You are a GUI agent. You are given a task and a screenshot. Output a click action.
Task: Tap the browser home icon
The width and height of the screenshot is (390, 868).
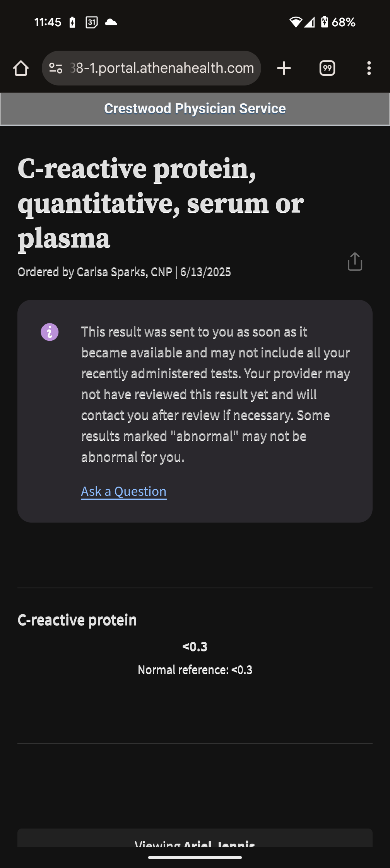[x=21, y=68]
